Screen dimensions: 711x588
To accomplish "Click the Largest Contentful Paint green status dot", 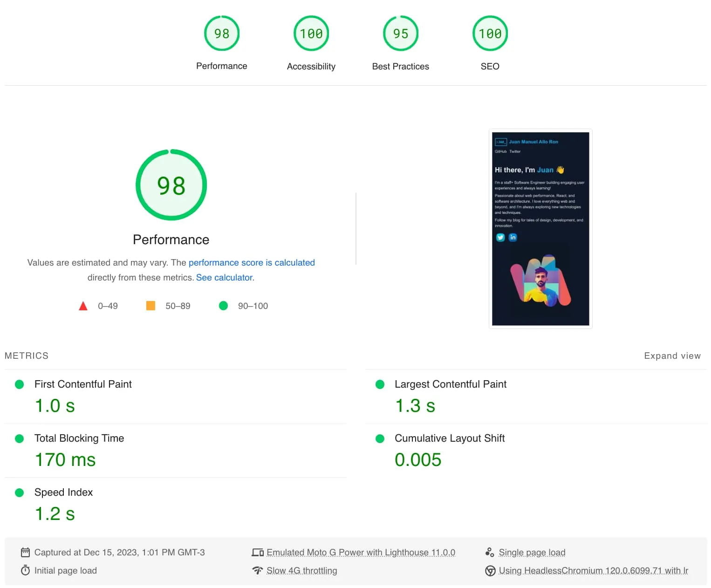I will [380, 384].
